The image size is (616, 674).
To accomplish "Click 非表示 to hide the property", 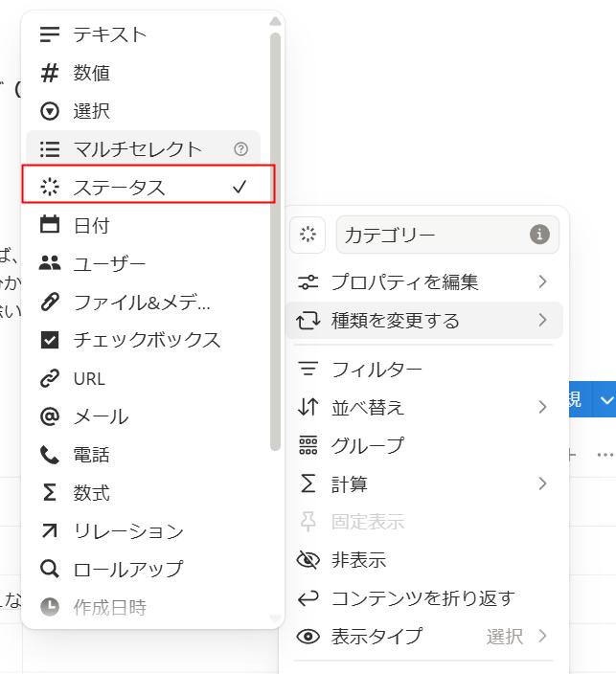I will point(357,560).
